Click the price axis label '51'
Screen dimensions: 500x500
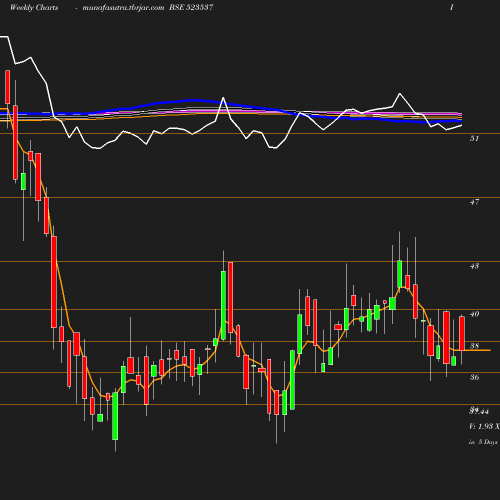[474, 138]
